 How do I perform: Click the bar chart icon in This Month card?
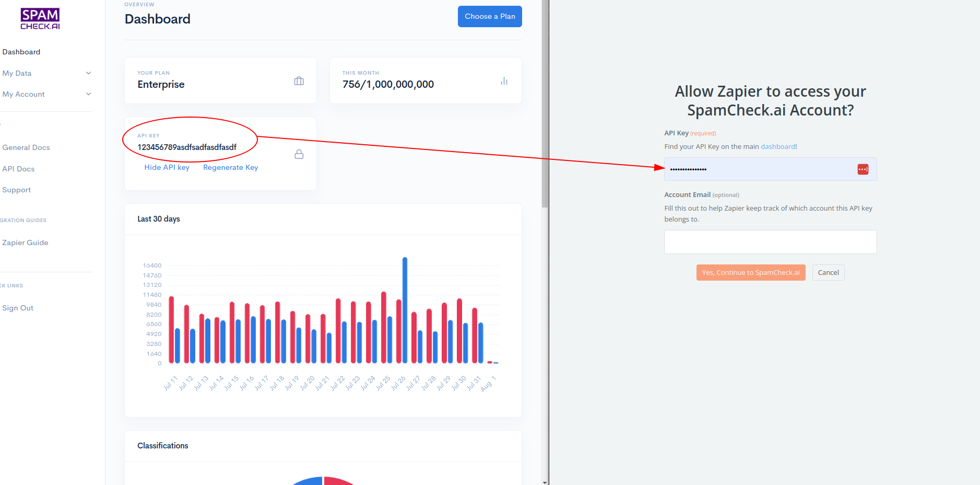click(x=504, y=81)
